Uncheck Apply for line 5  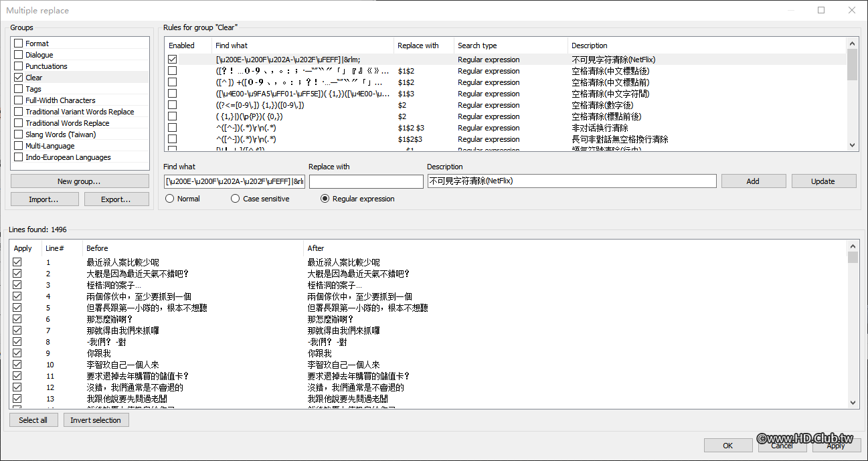pos(17,308)
